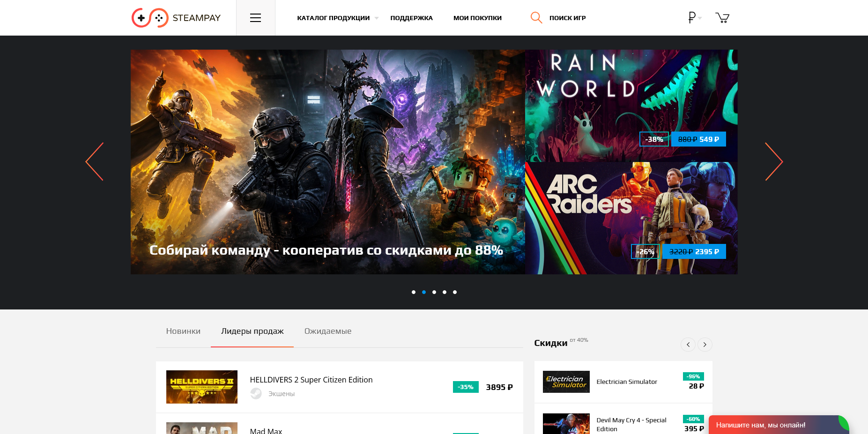Open the Скидки section heading
This screenshot has height=434, width=868.
coord(551,343)
